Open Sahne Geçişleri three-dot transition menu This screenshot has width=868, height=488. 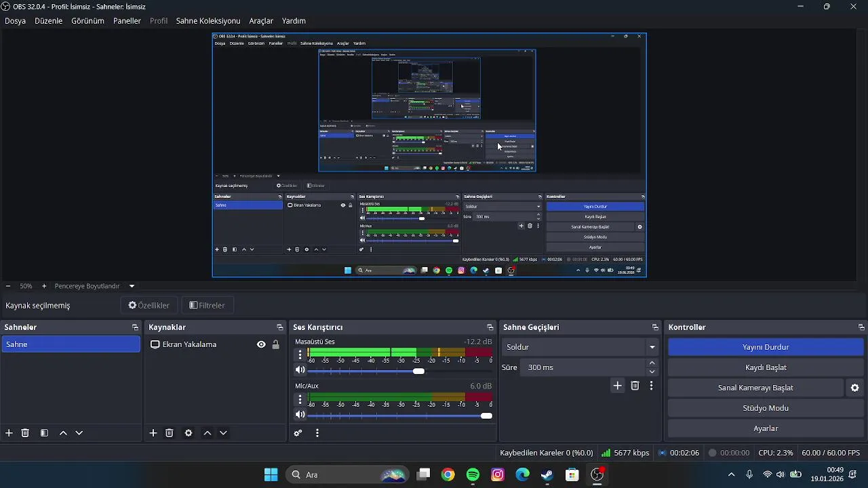[652, 386]
